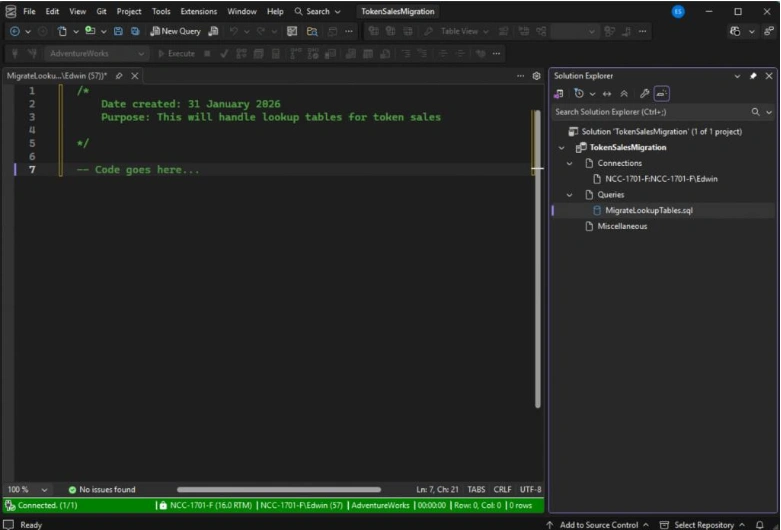The width and height of the screenshot is (781, 530).
Task: Close the MigrateLookup query tab
Action: click(x=134, y=76)
